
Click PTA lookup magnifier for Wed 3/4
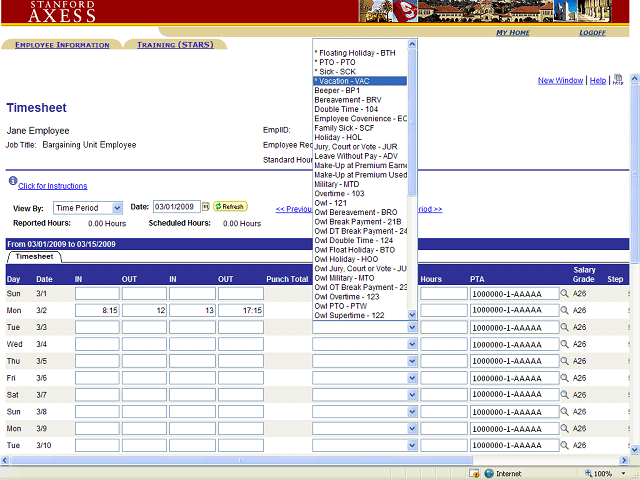click(x=564, y=344)
